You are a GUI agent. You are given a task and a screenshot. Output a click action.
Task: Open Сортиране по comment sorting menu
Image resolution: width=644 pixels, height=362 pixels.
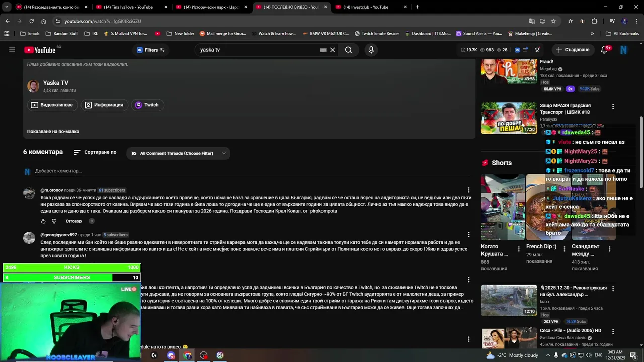95,152
